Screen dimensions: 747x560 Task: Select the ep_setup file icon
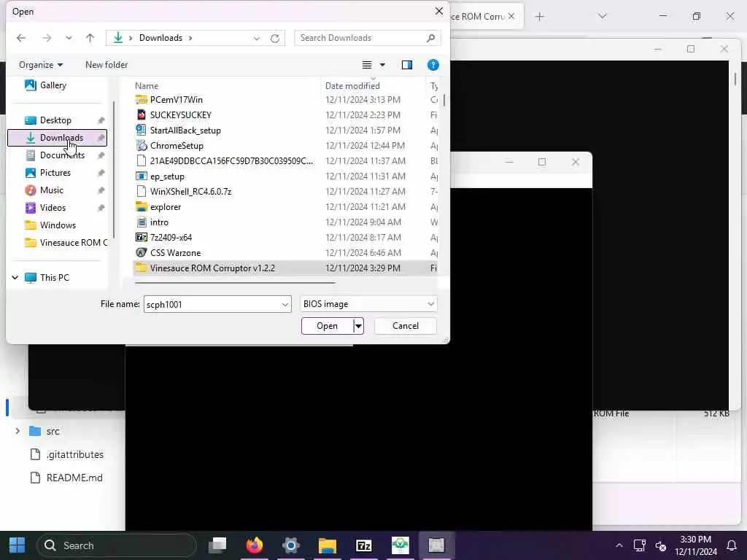click(x=141, y=176)
